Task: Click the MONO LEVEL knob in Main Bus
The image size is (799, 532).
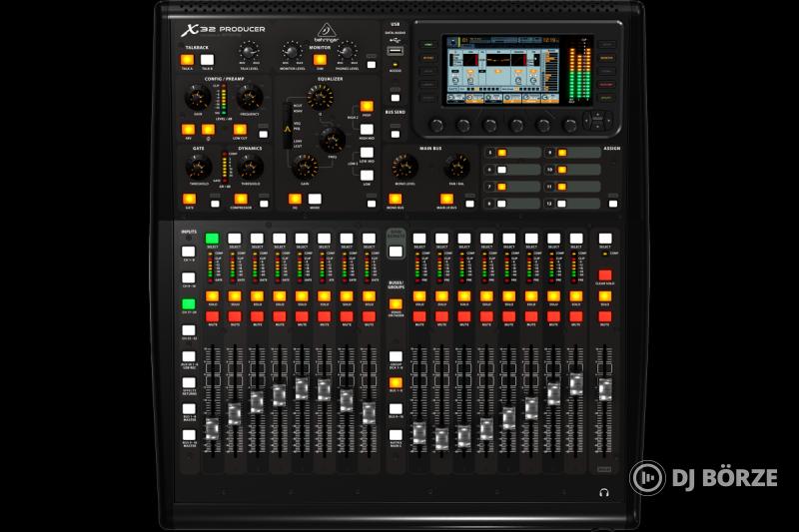Action: pos(404,167)
